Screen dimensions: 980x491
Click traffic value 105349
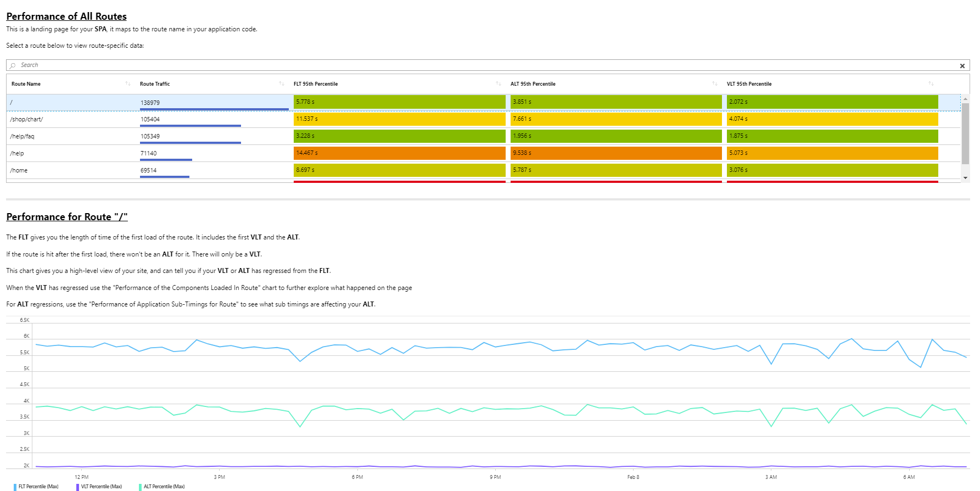[x=150, y=136]
